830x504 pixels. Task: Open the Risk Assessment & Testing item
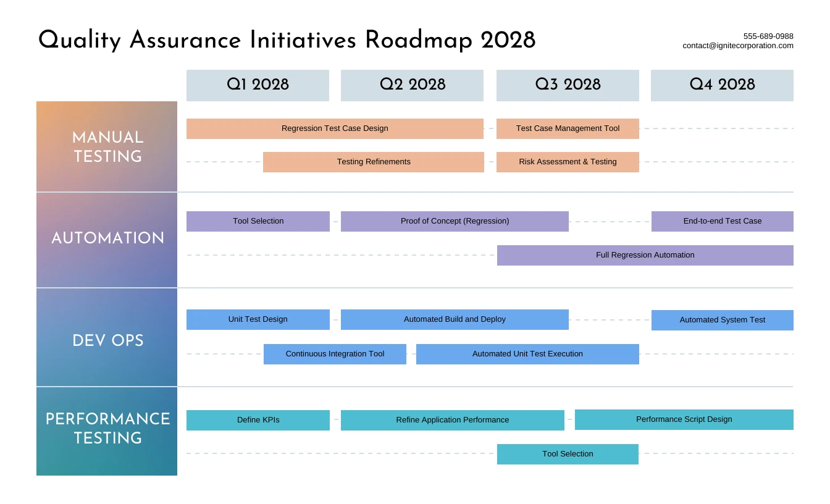pos(568,162)
